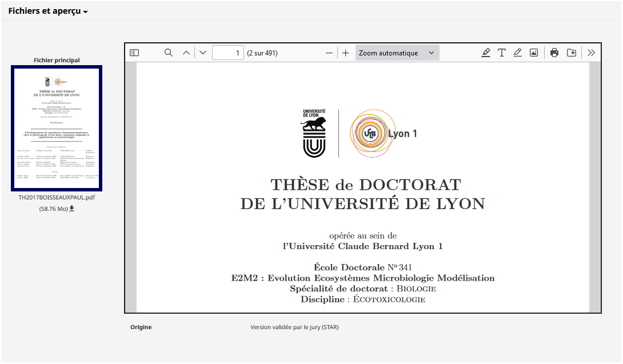623x364 pixels.
Task: Expand the Fichiers et aperçu section
Action: [x=47, y=11]
